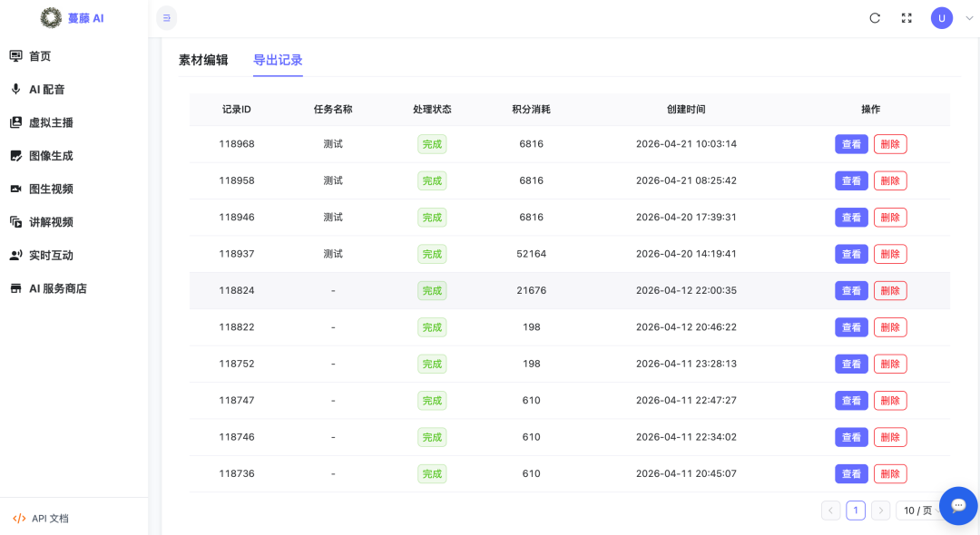Go to next page arrow

[x=880, y=511]
